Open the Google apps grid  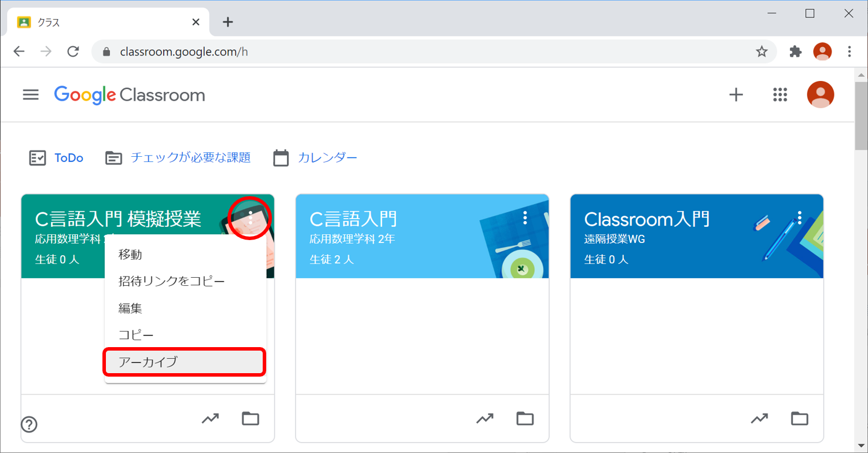[781, 95]
